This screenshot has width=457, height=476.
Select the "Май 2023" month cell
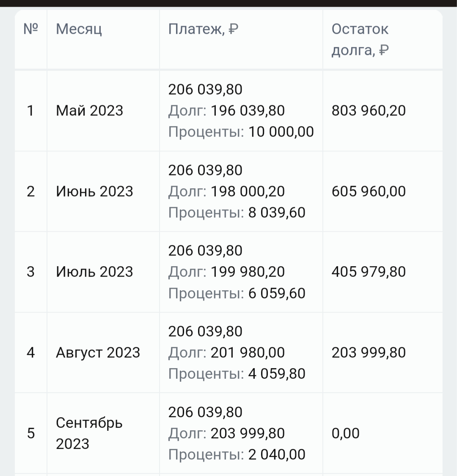click(x=90, y=111)
